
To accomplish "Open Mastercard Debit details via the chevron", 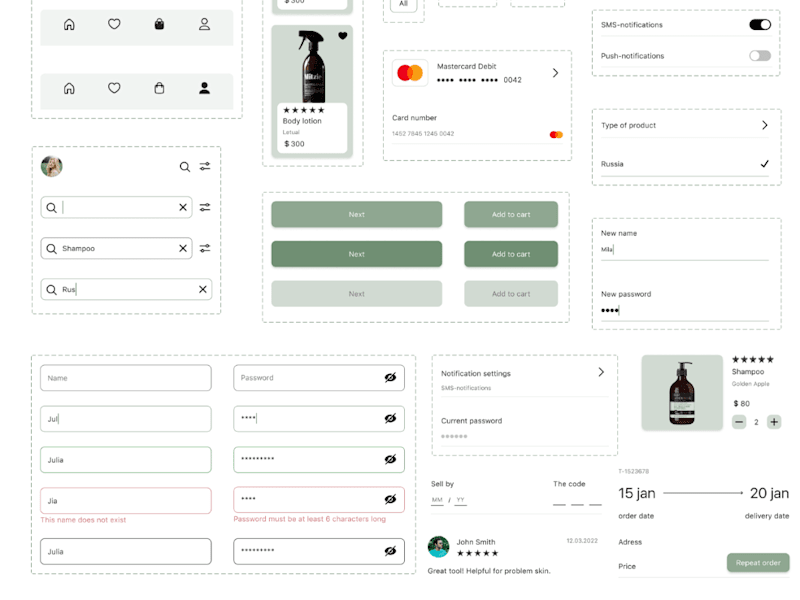I will click(555, 73).
